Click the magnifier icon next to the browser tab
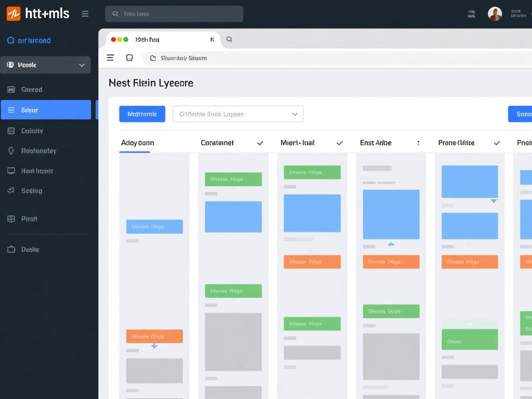The width and height of the screenshot is (532, 399). click(229, 40)
